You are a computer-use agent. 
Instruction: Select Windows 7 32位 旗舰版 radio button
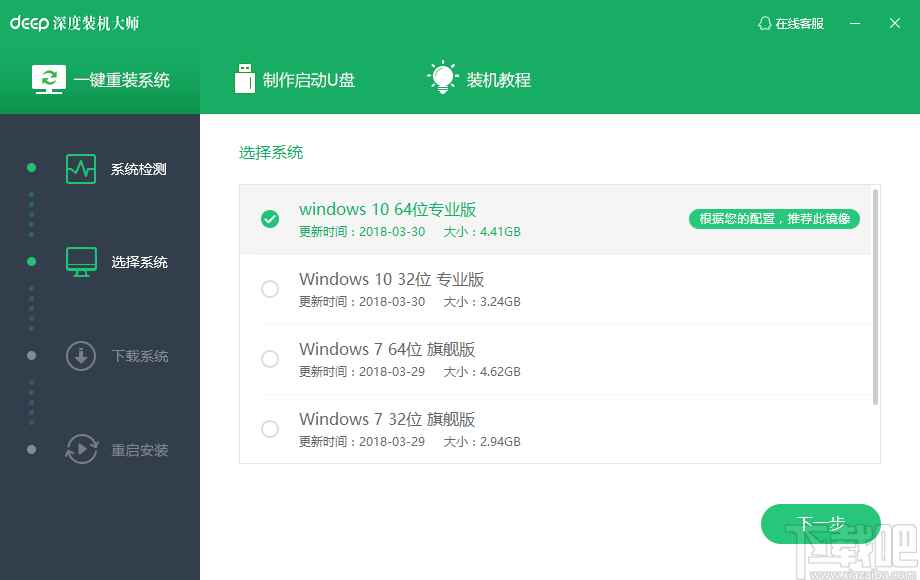269,428
